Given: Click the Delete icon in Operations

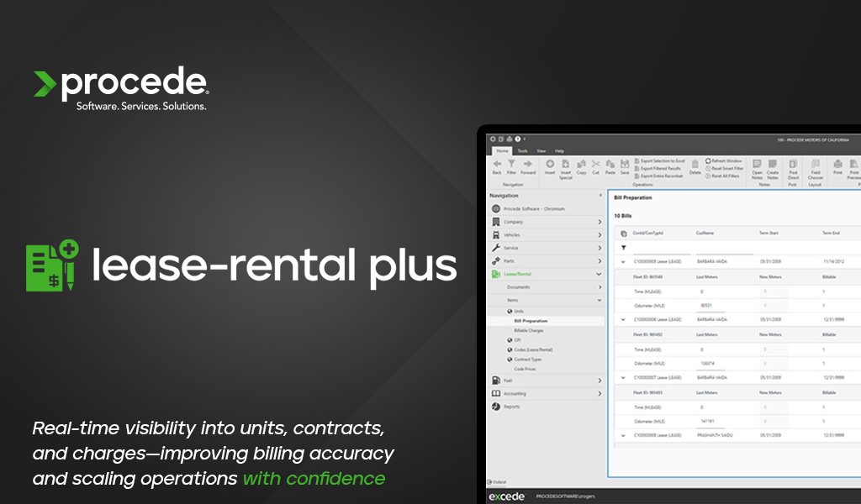Looking at the screenshot, I should [x=695, y=166].
